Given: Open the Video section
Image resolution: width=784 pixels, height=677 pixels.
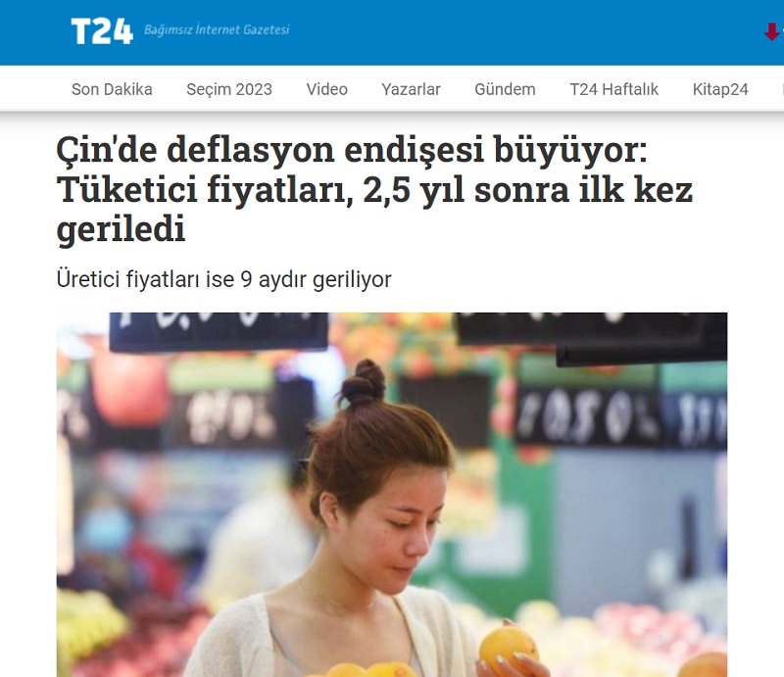Looking at the screenshot, I should coord(327,89).
